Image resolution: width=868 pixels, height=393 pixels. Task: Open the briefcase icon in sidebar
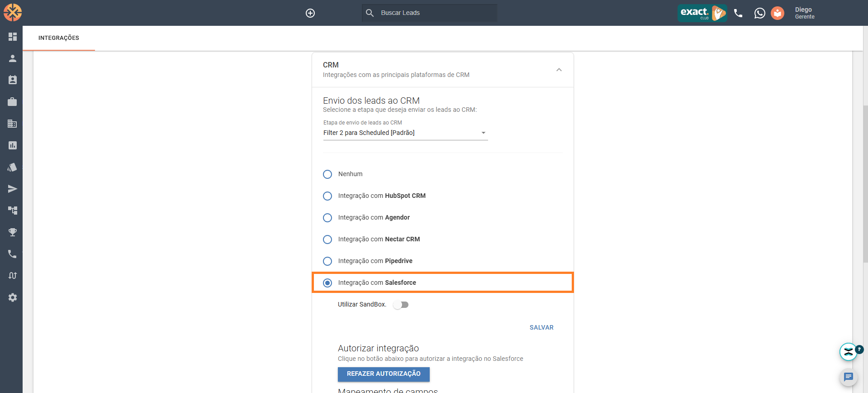point(13,102)
